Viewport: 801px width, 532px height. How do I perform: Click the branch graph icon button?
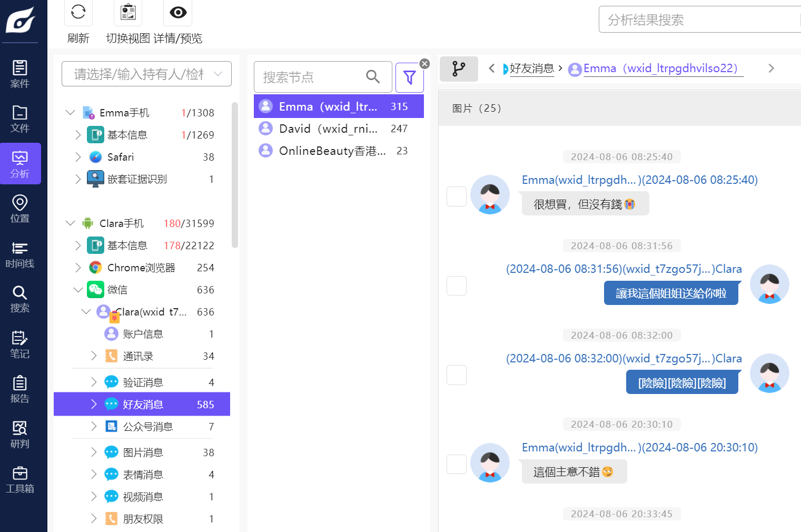(459, 68)
